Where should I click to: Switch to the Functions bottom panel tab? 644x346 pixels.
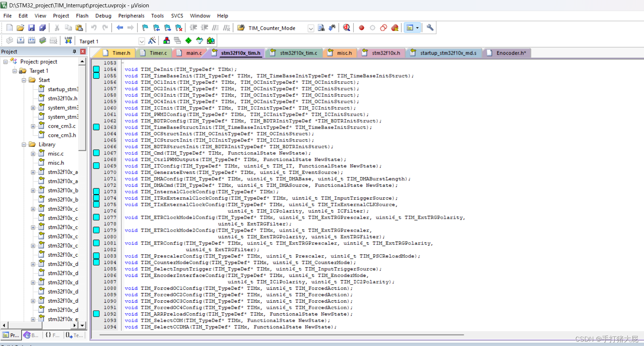[x=52, y=335]
